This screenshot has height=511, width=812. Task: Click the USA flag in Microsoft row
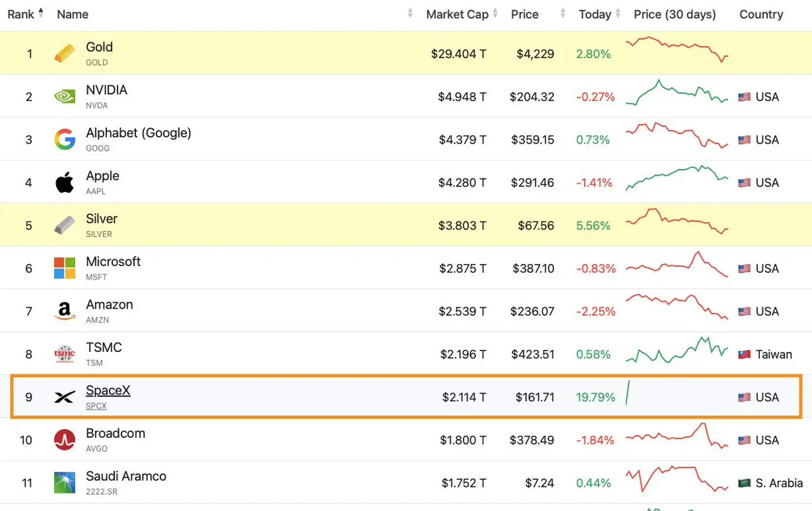(744, 269)
